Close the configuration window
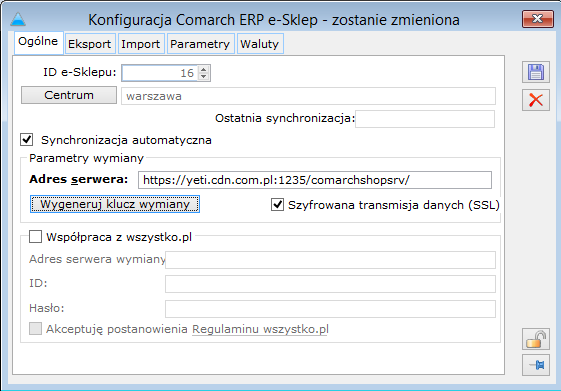Image resolution: width=561 pixels, height=391 pixels. click(538, 19)
